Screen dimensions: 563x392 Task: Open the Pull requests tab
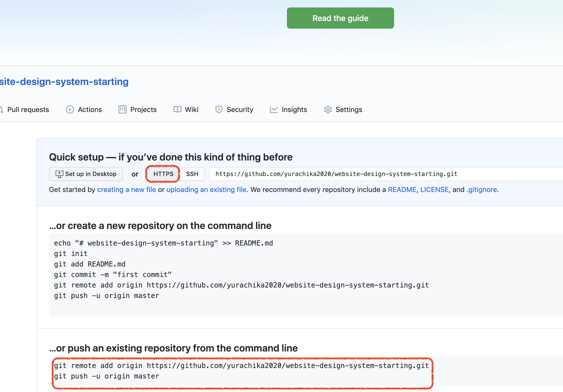coord(28,109)
